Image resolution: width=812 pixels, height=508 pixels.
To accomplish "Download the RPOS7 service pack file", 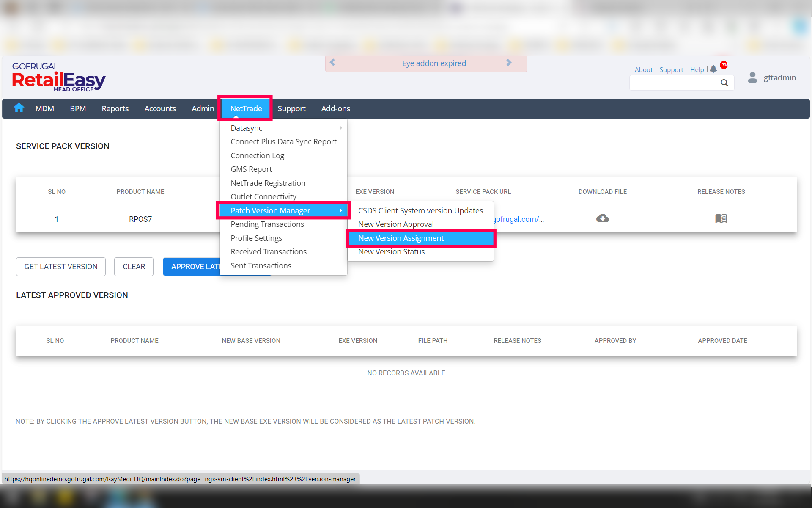I will click(x=602, y=218).
